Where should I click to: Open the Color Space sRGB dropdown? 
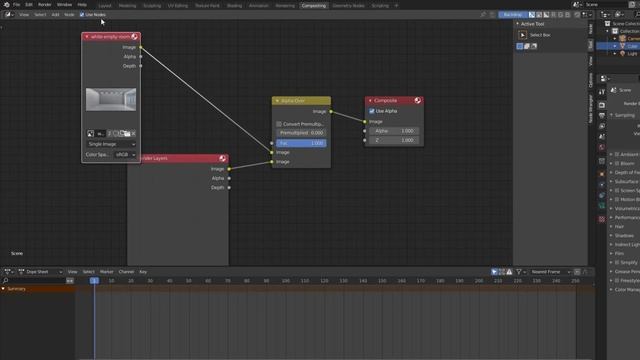(x=125, y=155)
